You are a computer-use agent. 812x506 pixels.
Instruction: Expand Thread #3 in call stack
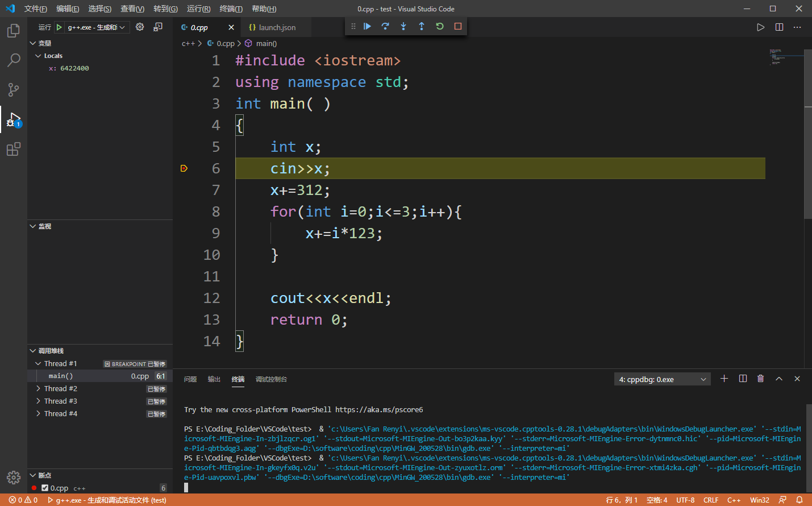point(38,401)
